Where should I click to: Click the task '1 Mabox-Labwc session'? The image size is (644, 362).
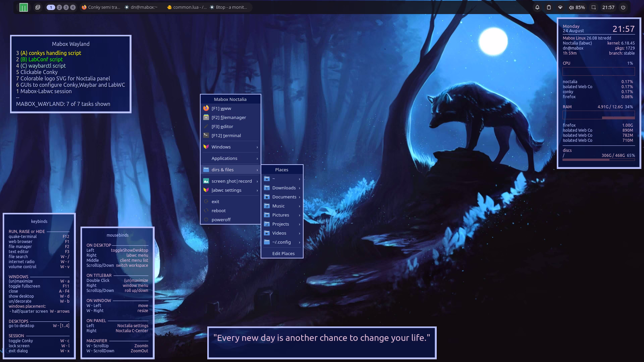pos(44,91)
